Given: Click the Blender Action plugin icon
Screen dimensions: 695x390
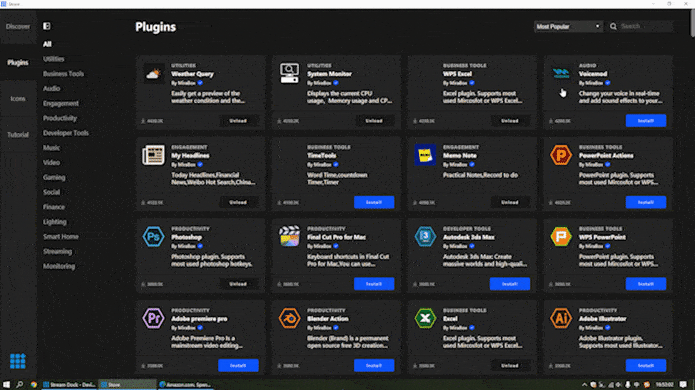Looking at the screenshot, I should pos(289,318).
